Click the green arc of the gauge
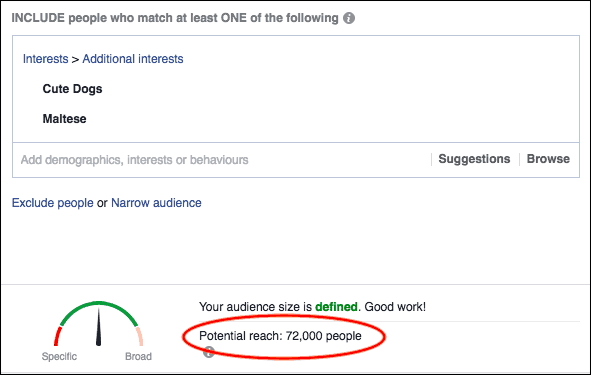The image size is (591, 375). [x=99, y=306]
